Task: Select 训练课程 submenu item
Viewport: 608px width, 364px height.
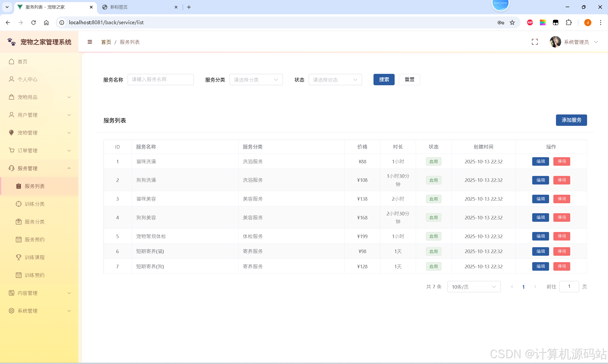Action: tap(39, 257)
